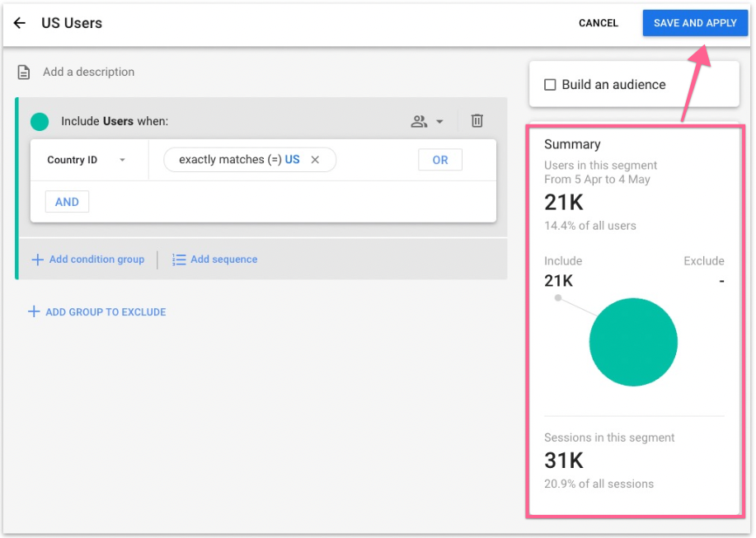
Task: Expand the user scope dropdown arrow
Action: [439, 122]
